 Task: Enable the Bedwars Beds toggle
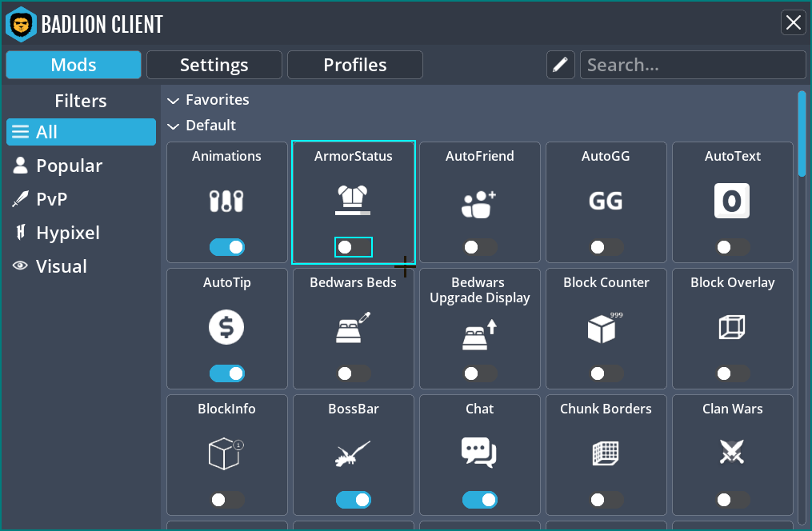click(x=353, y=373)
